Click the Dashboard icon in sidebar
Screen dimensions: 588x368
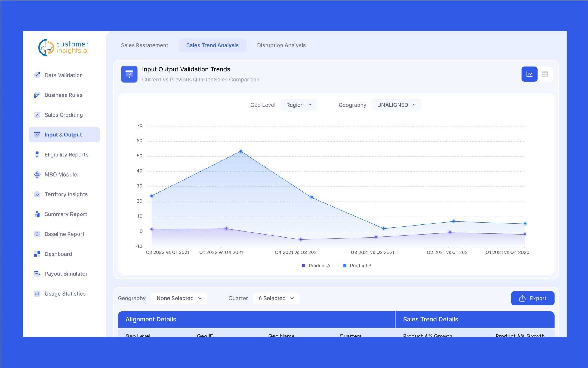[x=37, y=254]
